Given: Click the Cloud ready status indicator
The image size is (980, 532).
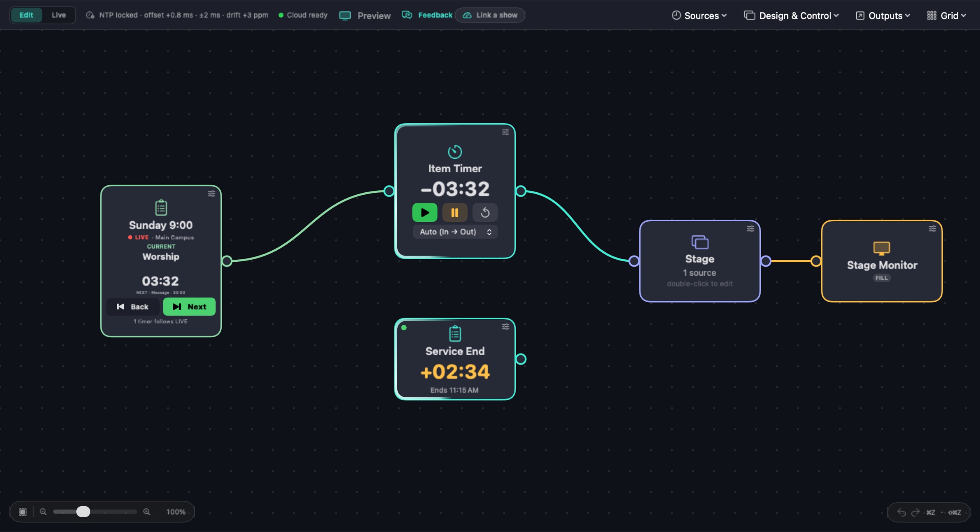Looking at the screenshot, I should (303, 15).
